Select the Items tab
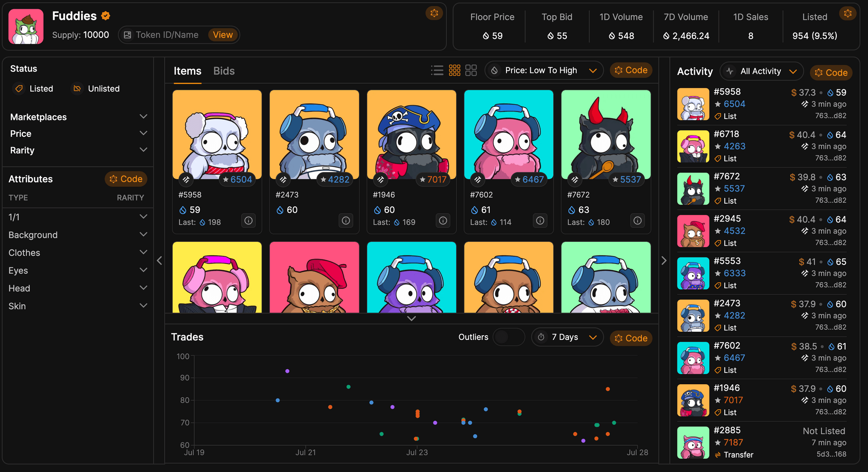 [x=187, y=71]
